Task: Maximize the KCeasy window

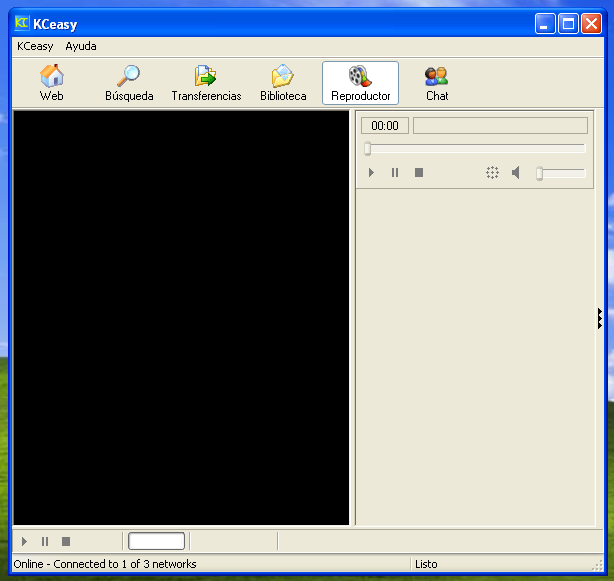Action: coord(568,24)
